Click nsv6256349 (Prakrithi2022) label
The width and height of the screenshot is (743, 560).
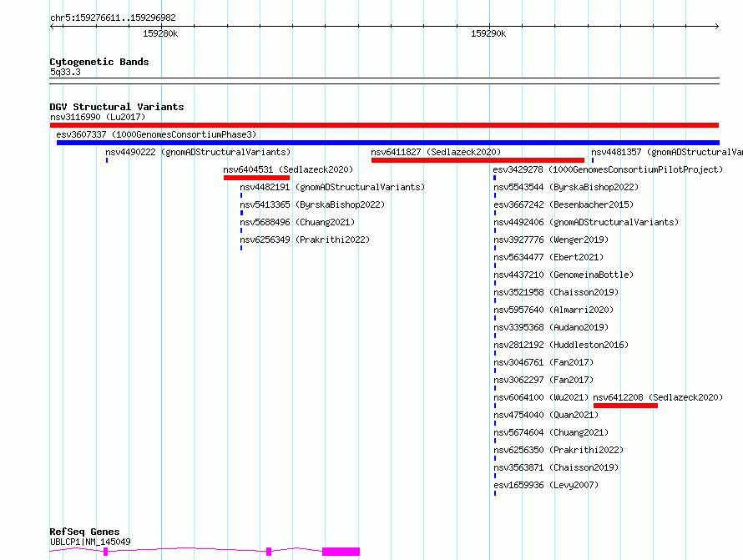(x=305, y=240)
